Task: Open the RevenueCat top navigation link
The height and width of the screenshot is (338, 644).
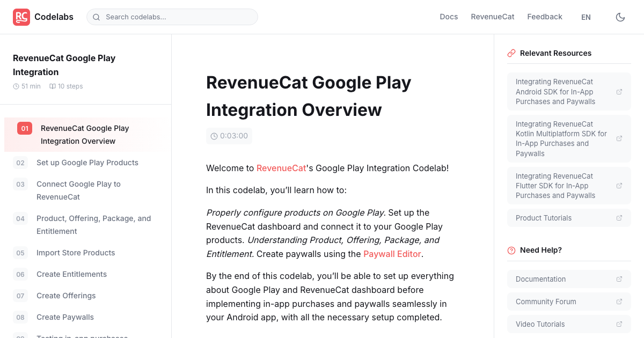Action: click(x=493, y=17)
